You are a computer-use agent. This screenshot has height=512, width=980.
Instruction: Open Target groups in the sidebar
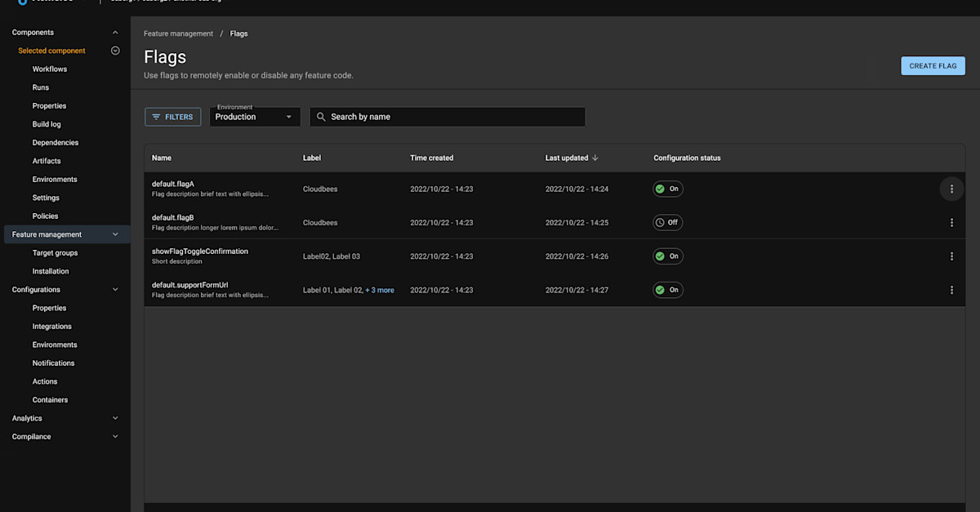(55, 253)
